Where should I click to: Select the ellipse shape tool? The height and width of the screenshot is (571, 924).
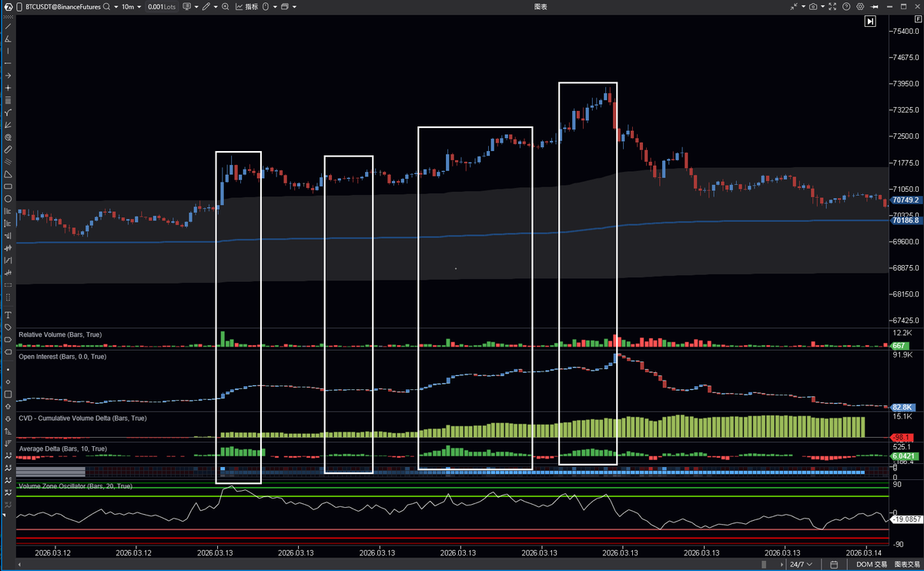click(x=8, y=199)
